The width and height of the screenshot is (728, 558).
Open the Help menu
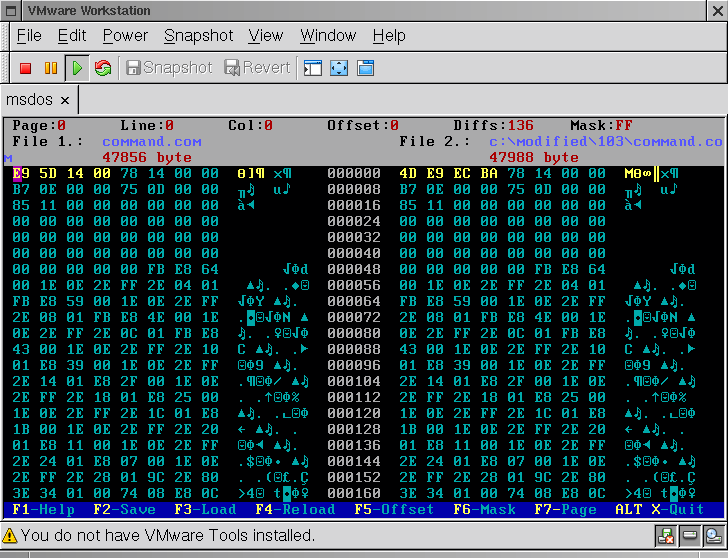point(389,36)
